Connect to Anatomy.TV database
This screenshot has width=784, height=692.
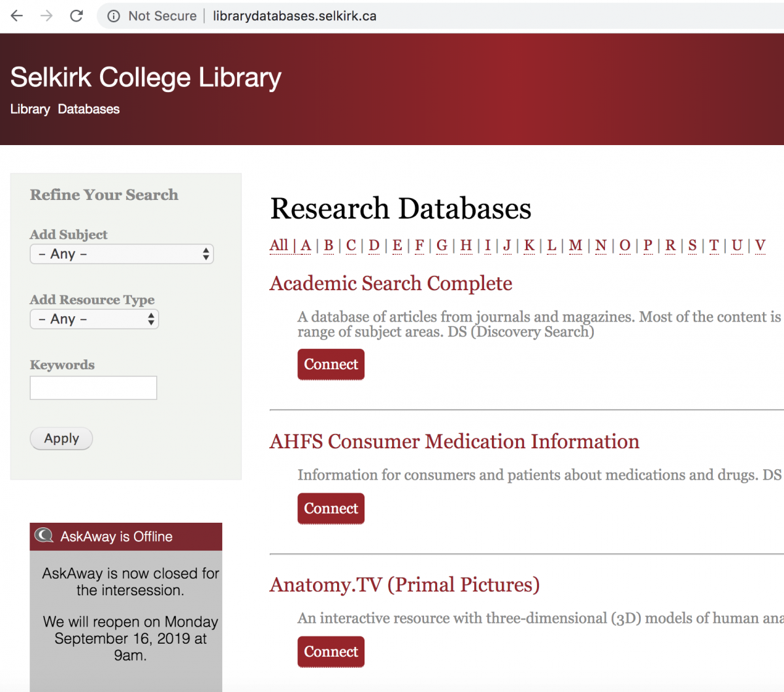(x=331, y=652)
